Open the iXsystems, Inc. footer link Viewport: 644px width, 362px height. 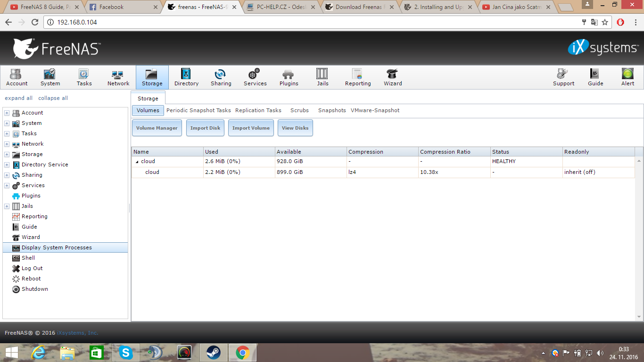click(78, 333)
